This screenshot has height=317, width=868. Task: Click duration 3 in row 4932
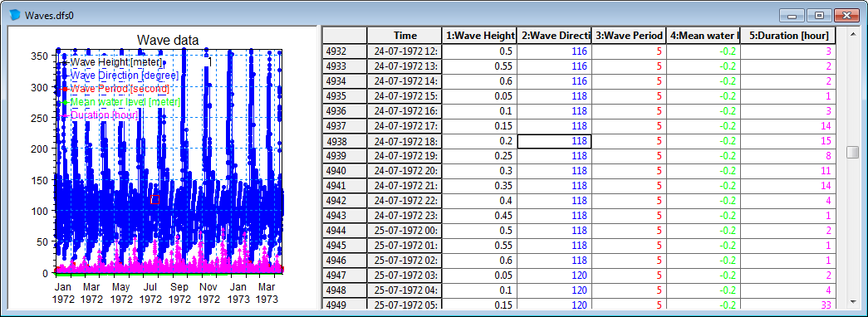pos(787,51)
